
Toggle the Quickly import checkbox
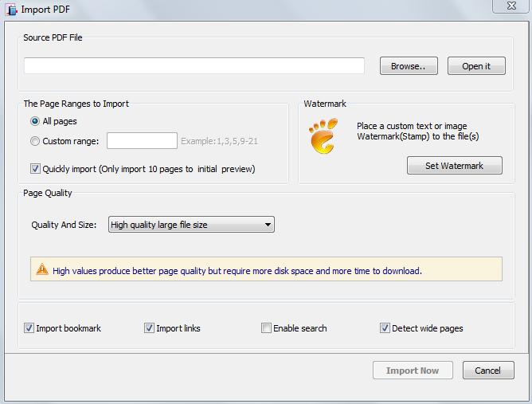[x=35, y=169]
